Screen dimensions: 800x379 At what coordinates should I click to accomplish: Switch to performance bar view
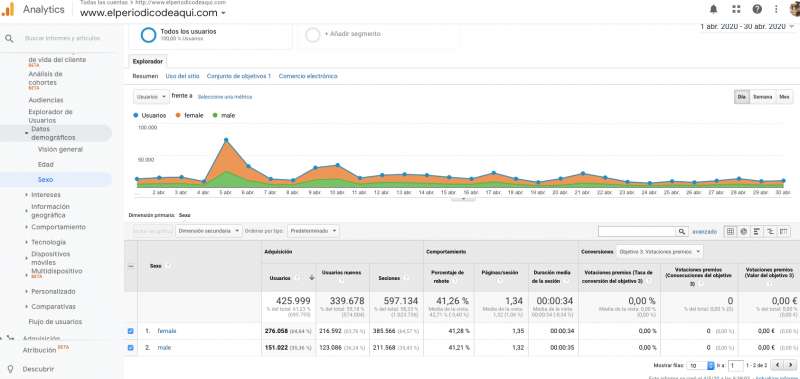pos(757,232)
